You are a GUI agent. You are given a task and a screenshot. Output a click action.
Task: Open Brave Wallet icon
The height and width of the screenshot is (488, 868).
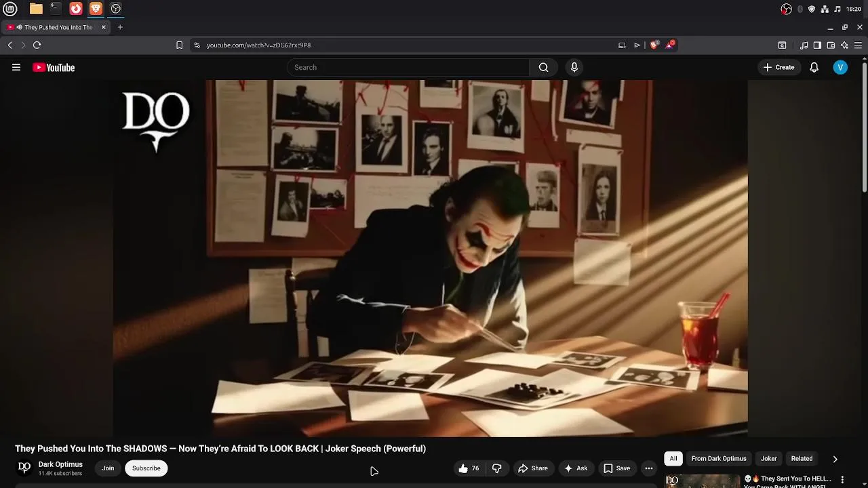[831, 45]
